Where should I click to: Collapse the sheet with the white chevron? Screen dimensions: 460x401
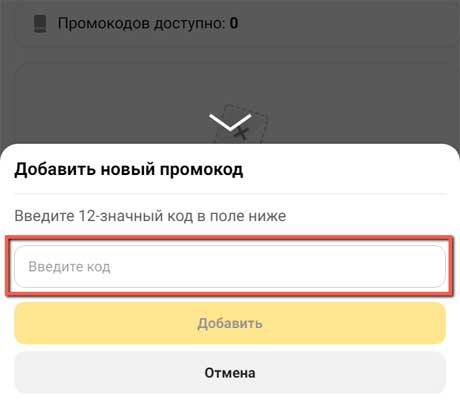(x=230, y=122)
